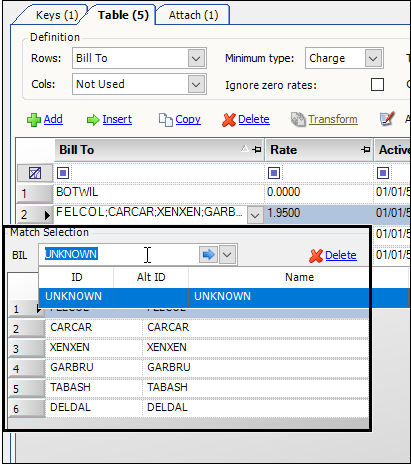This screenshot has width=411, height=464.
Task: Switch to the Keys (1) tab
Action: click(x=57, y=15)
